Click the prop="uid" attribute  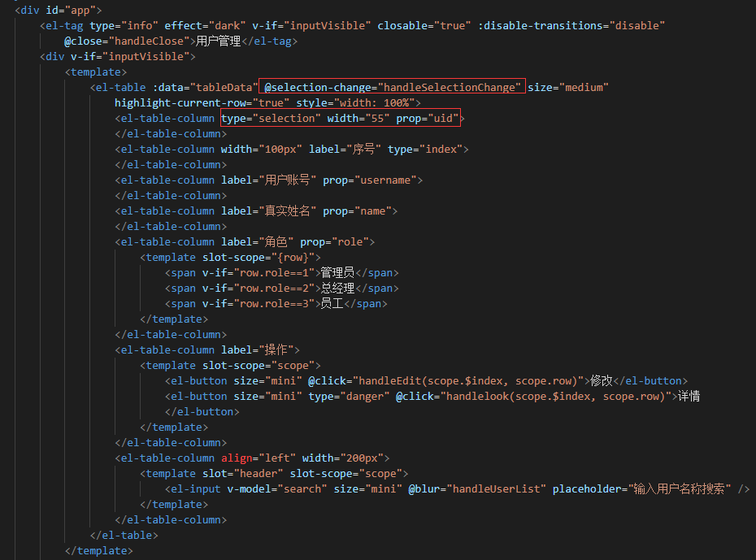click(x=427, y=118)
